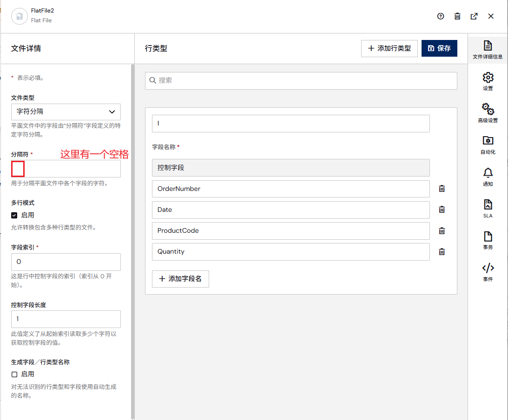Edit the Date field name
This screenshot has width=508, height=420.
[290, 210]
